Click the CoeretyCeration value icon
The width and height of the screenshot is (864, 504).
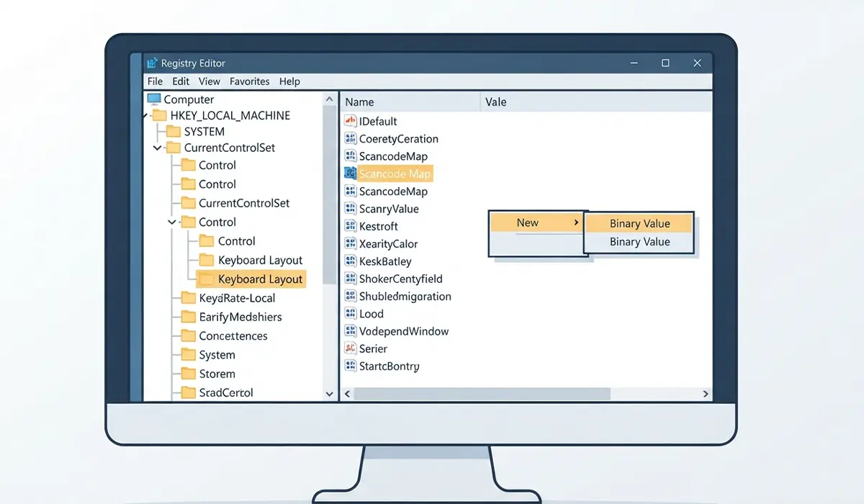click(351, 138)
